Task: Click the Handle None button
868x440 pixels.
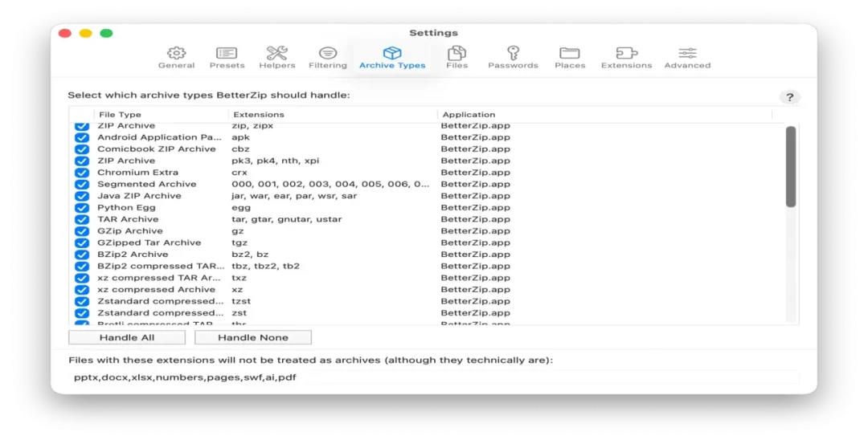Action: (x=253, y=337)
